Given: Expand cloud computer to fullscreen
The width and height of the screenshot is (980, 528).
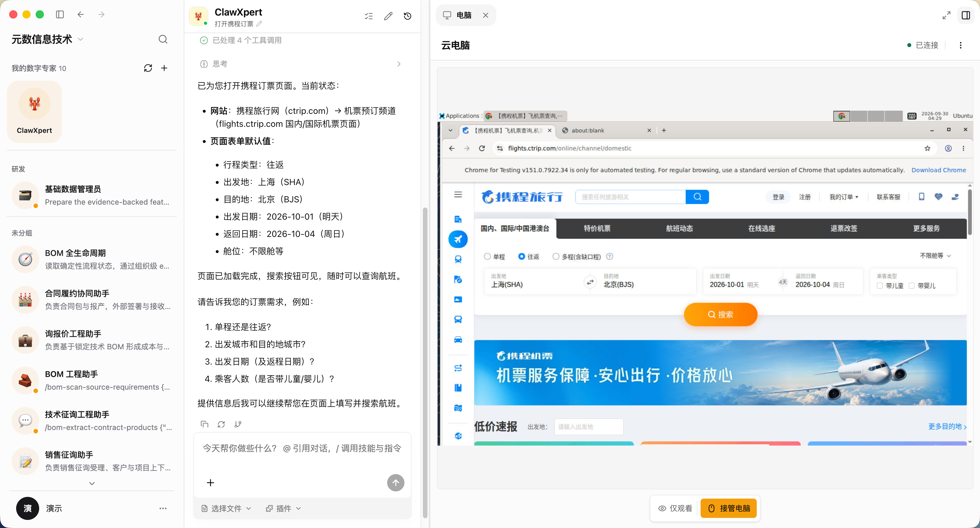Looking at the screenshot, I should (x=947, y=15).
